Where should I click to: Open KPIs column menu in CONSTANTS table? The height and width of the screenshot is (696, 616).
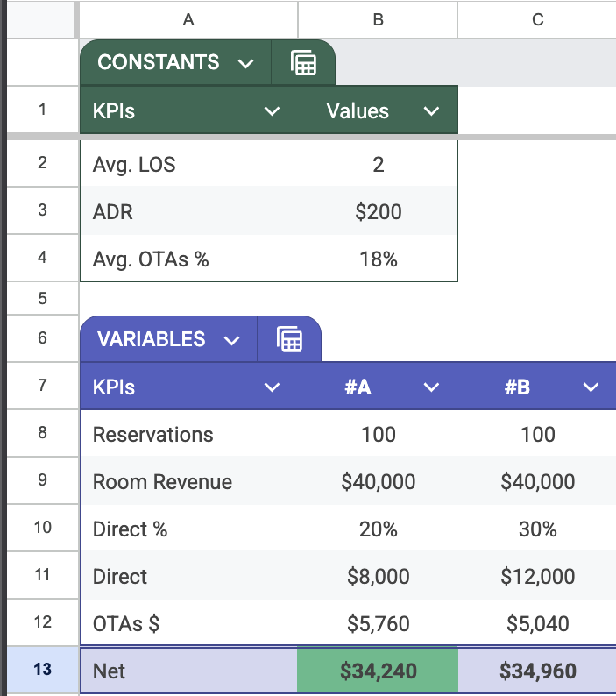[272, 111]
